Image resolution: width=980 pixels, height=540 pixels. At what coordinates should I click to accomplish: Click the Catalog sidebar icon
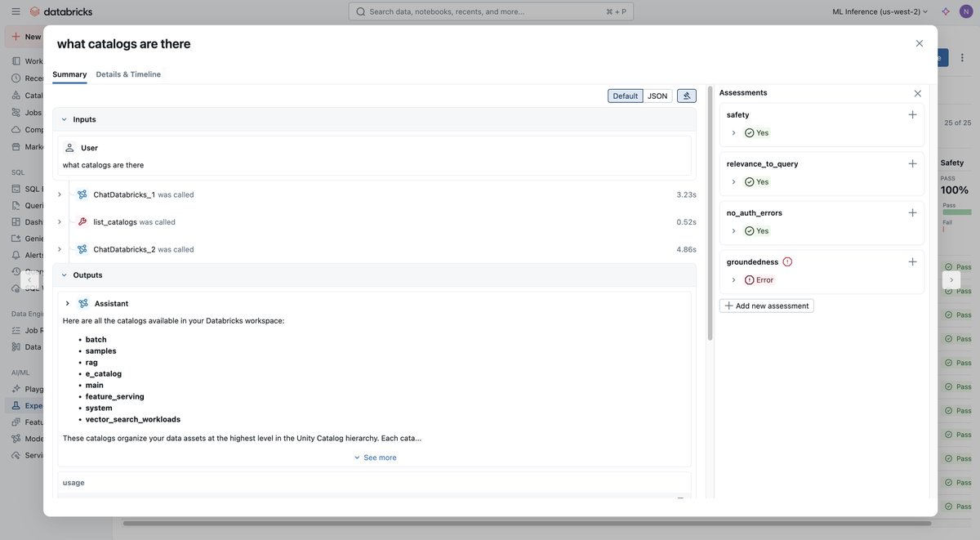[x=16, y=95]
